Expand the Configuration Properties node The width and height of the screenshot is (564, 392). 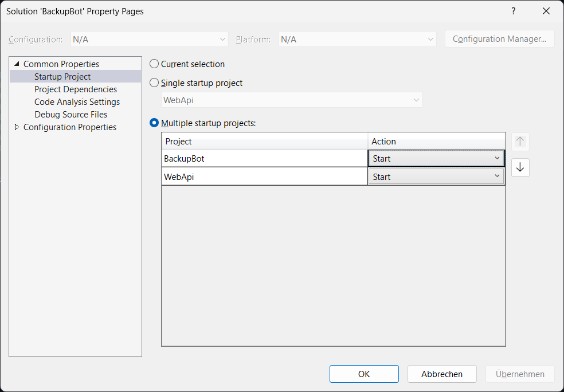tap(17, 127)
